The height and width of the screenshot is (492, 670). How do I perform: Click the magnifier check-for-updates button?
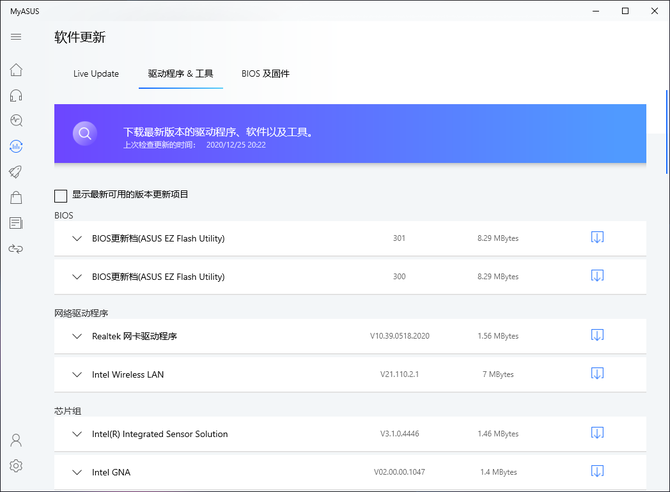coord(86,133)
